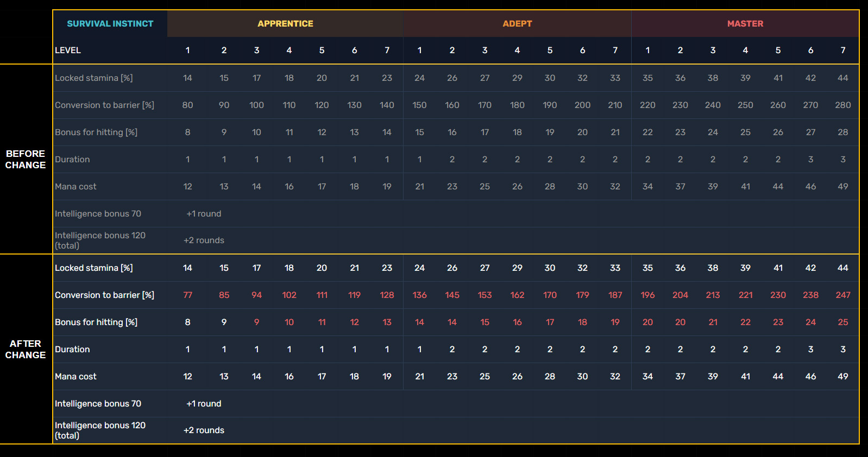Click the grey Intelligence bonus 120 (total) label
This screenshot has height=457, width=868.
point(100,240)
